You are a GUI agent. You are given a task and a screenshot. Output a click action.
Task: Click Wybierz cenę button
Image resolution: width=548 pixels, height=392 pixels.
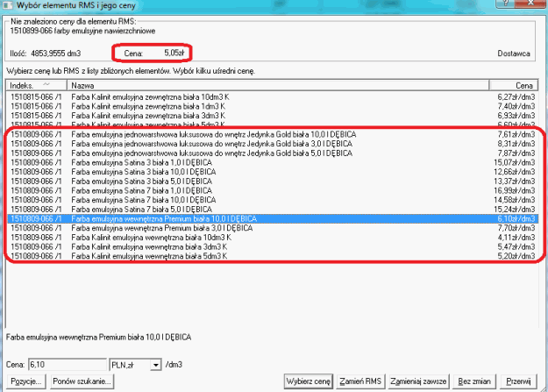point(308,382)
